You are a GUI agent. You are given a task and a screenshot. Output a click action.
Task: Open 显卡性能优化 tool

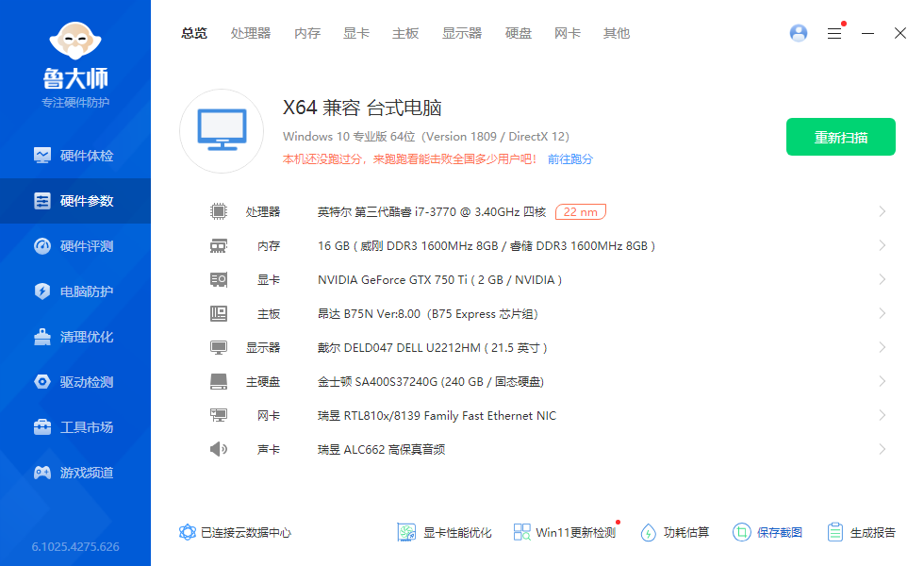point(444,532)
